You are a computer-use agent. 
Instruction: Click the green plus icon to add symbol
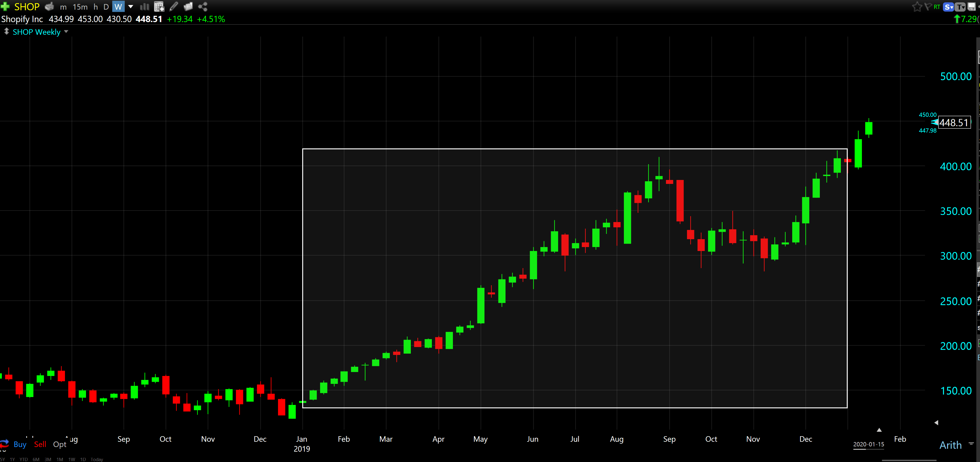pyautogui.click(x=5, y=7)
